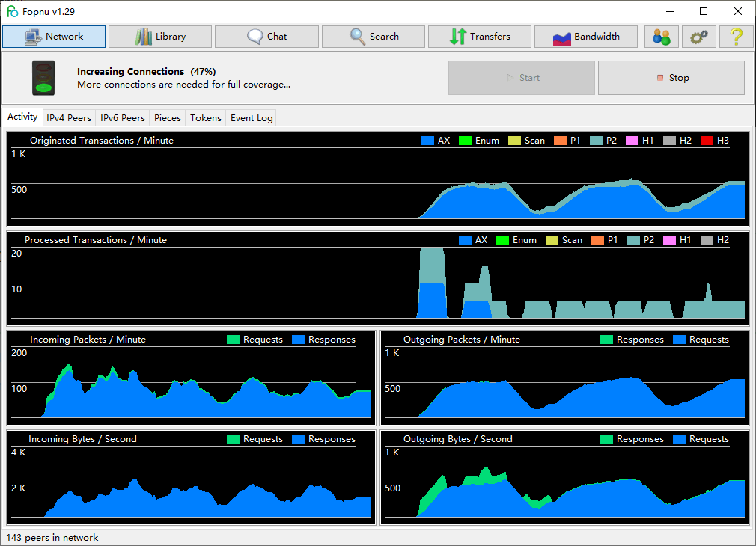
Task: Click the yellow question mark help icon
Action: (736, 37)
